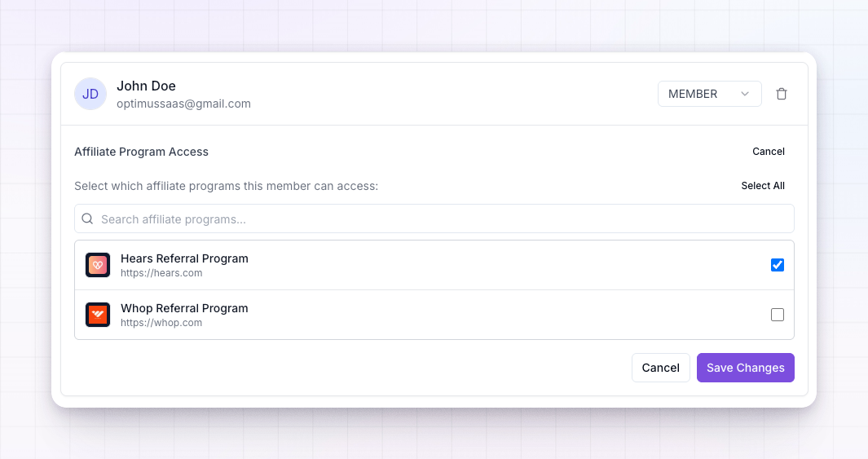The height and width of the screenshot is (459, 868).
Task: Click the optimussaas@gmail.com email text
Action: [x=183, y=104]
